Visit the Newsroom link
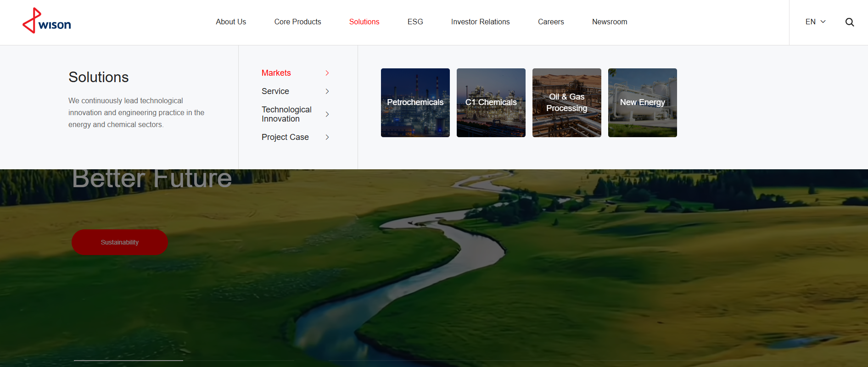The image size is (868, 367). tap(609, 22)
